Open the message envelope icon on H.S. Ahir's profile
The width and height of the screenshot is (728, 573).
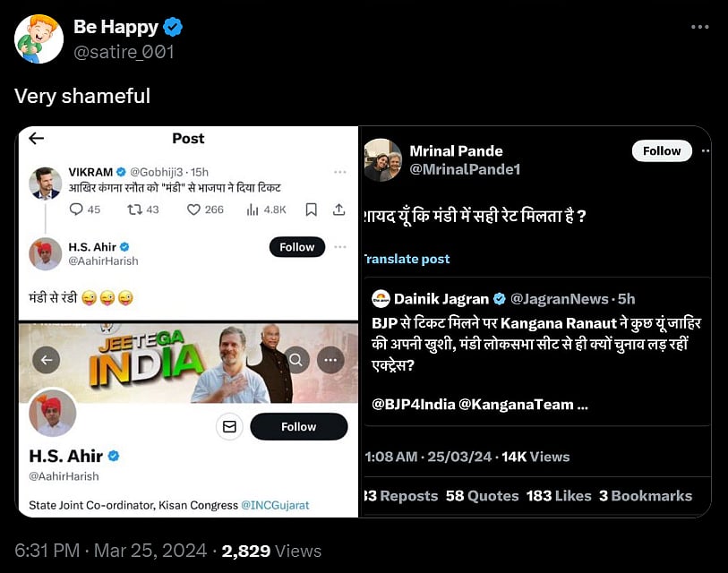(x=229, y=427)
